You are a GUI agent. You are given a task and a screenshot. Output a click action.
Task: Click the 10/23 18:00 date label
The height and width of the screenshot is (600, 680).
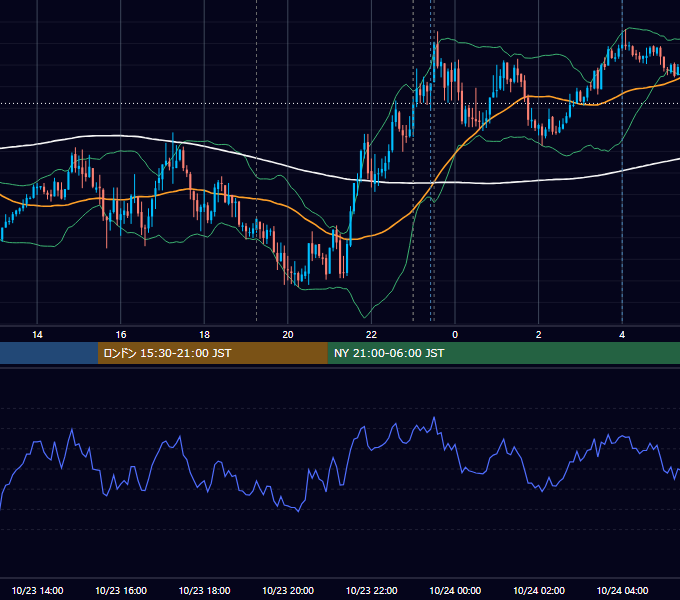click(x=204, y=590)
